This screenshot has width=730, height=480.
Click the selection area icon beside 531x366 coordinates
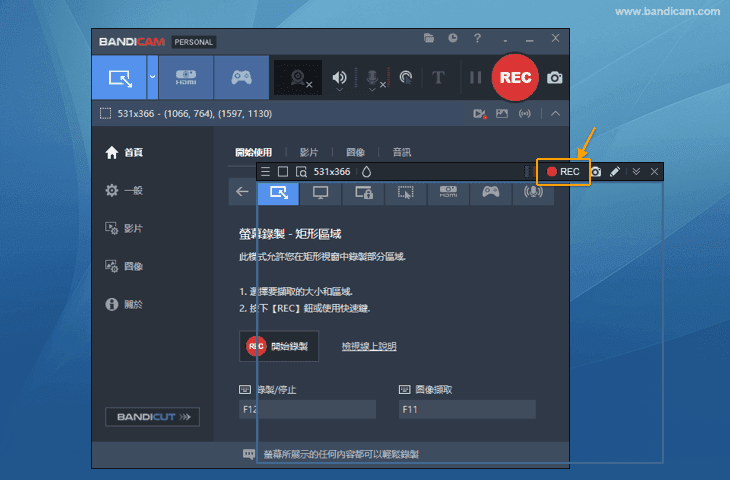tap(105, 114)
